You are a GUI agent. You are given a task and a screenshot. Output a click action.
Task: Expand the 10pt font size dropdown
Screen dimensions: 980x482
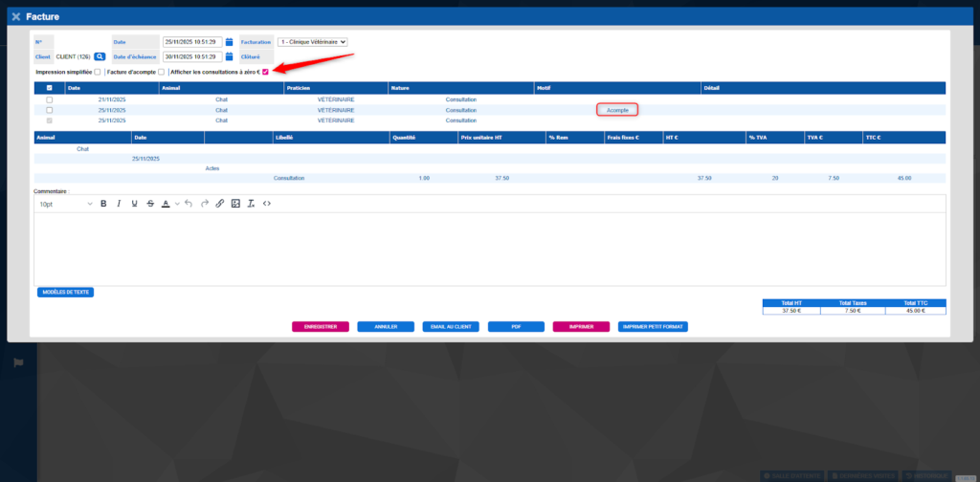point(64,204)
